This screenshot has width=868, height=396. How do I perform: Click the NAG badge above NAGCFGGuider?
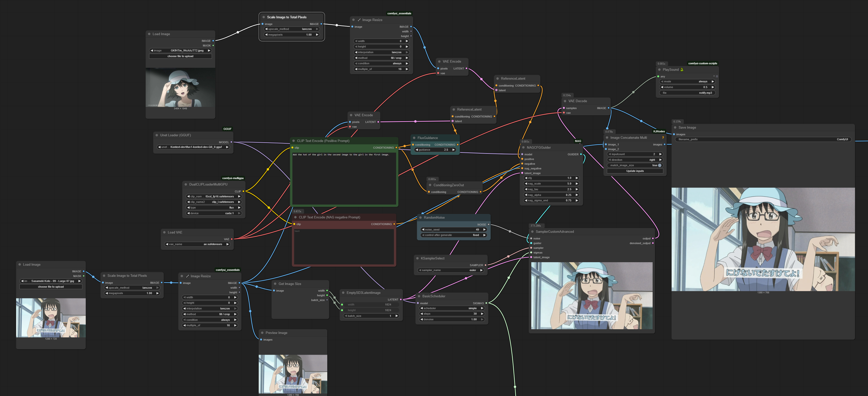pyautogui.click(x=578, y=141)
